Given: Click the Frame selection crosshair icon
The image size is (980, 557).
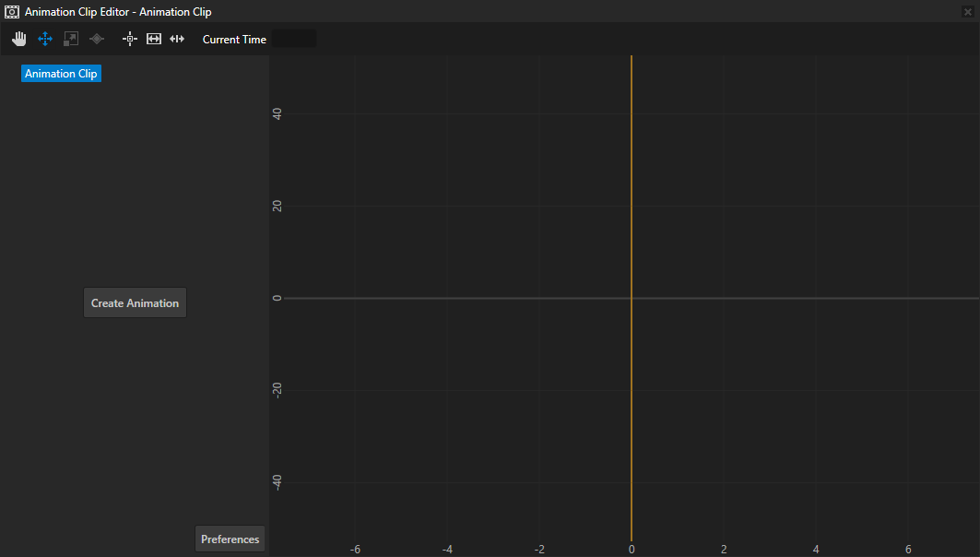Looking at the screenshot, I should click(130, 39).
